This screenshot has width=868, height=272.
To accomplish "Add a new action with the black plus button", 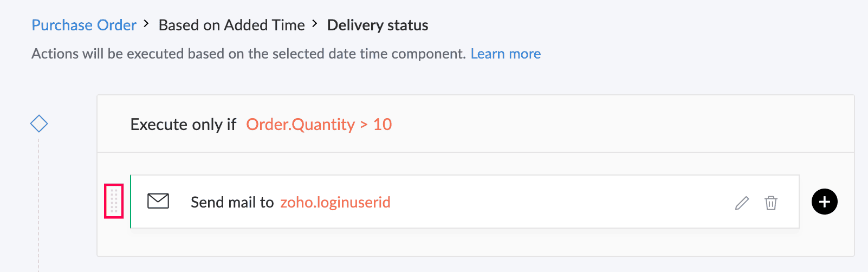I will [824, 202].
